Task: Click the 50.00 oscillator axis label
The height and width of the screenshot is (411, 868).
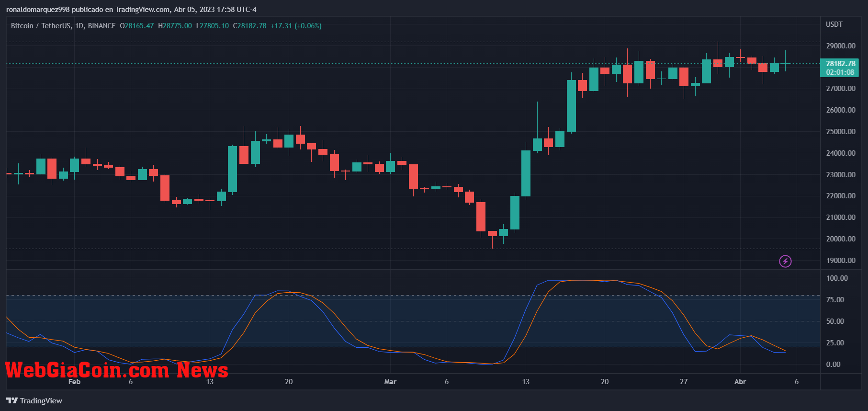Action: pyautogui.click(x=835, y=321)
